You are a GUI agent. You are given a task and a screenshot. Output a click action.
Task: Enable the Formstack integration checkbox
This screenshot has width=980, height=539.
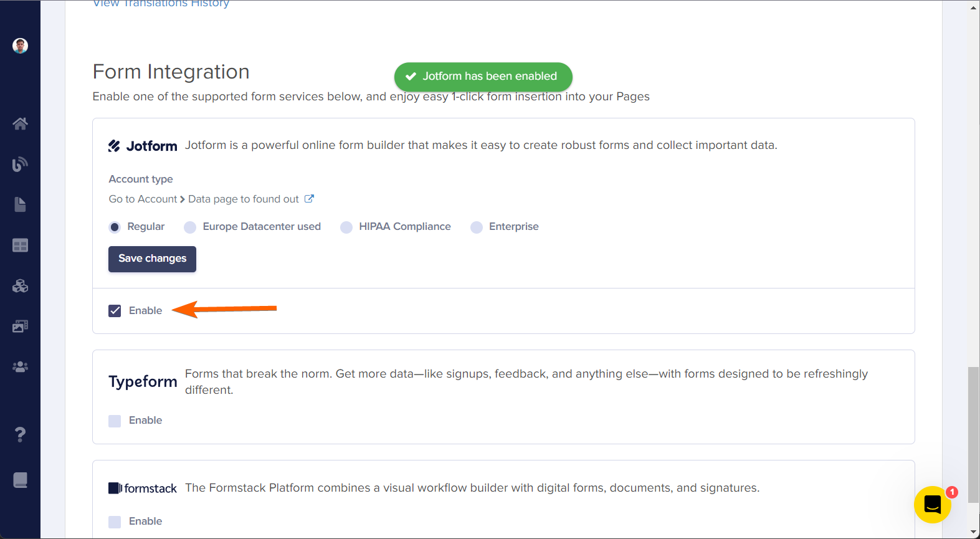(115, 522)
